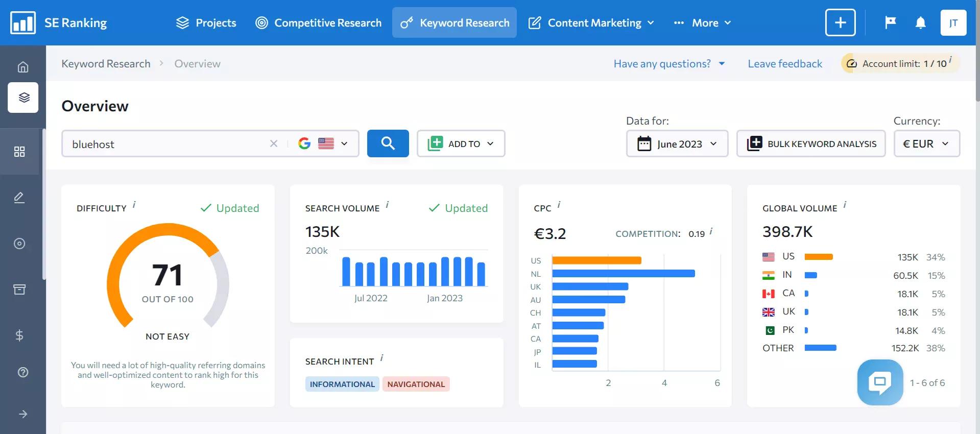Click the difficulty gauge showing 71
Viewport: 980px width, 434px height.
168,276
